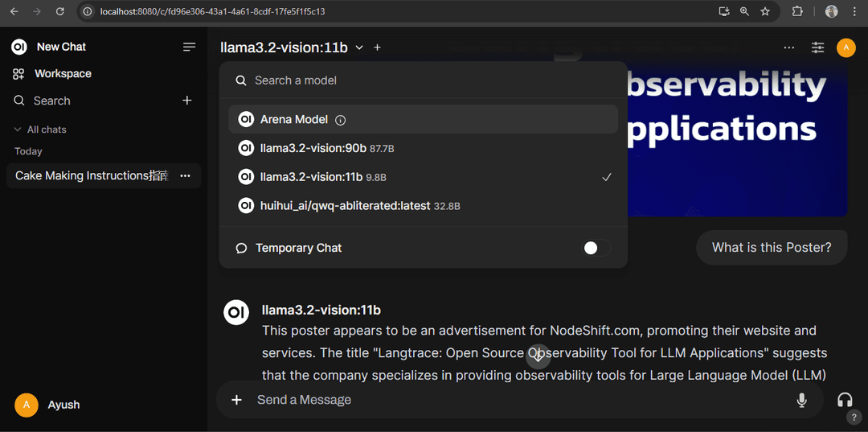
Task: Select the llama3.2-vision:11b model entry
Action: (x=423, y=177)
